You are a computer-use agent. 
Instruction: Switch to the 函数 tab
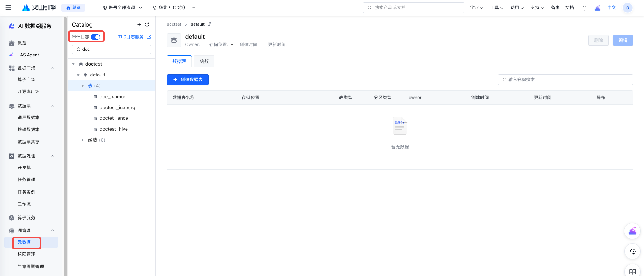[x=204, y=61]
